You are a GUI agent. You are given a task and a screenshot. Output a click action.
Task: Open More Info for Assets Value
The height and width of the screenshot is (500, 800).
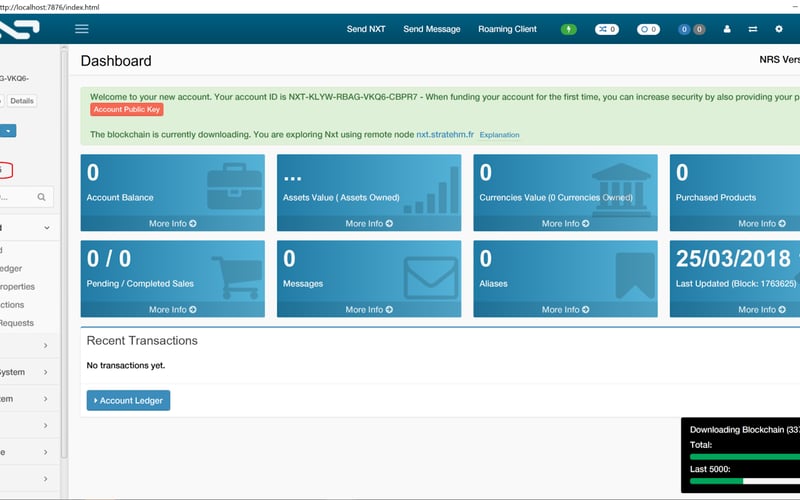click(369, 223)
